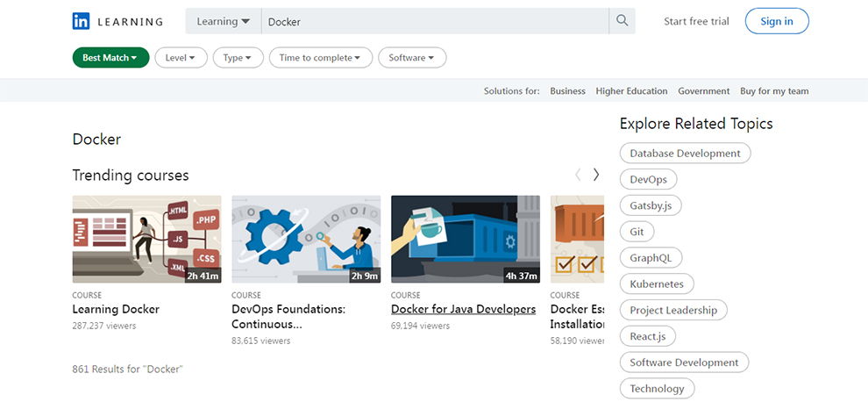Click the previous carousel left arrow
This screenshot has height=402, width=868.
(x=578, y=176)
